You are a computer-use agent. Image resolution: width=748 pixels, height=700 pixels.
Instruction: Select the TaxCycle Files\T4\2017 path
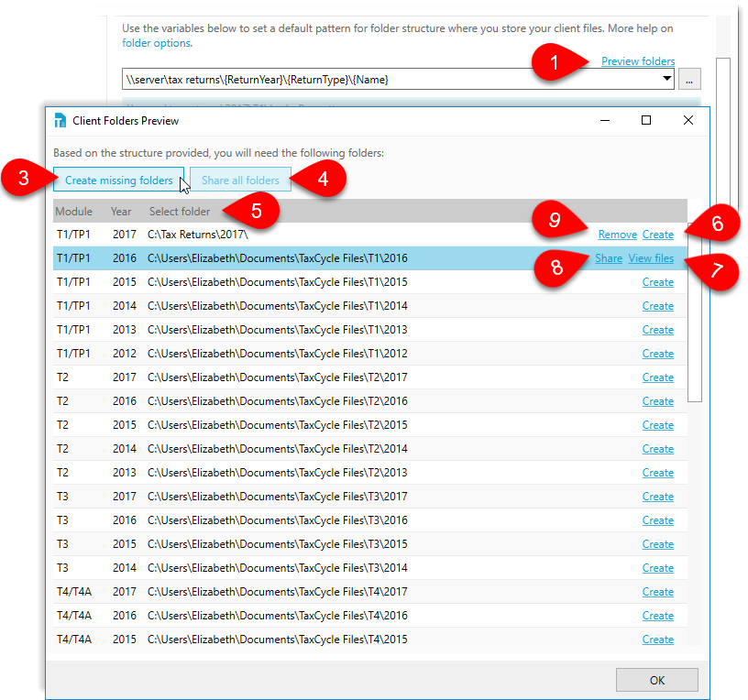[x=278, y=592]
